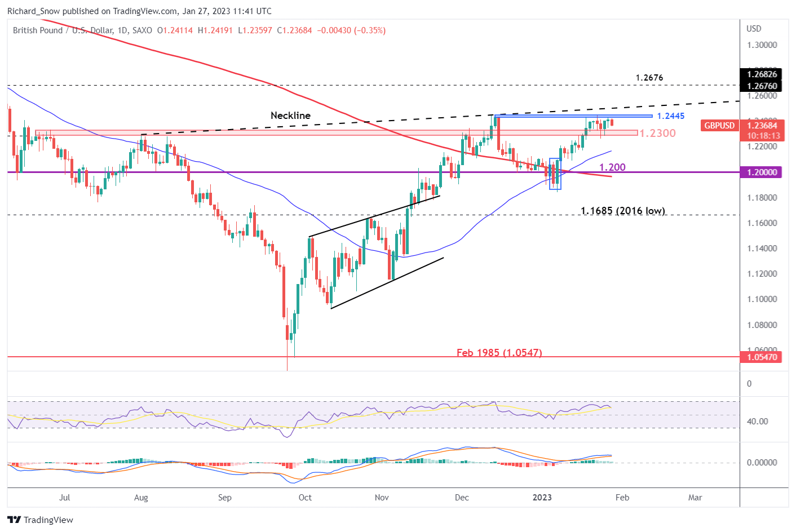Click the small blue rectangle around January candles
This screenshot has height=532, width=796.
click(555, 174)
